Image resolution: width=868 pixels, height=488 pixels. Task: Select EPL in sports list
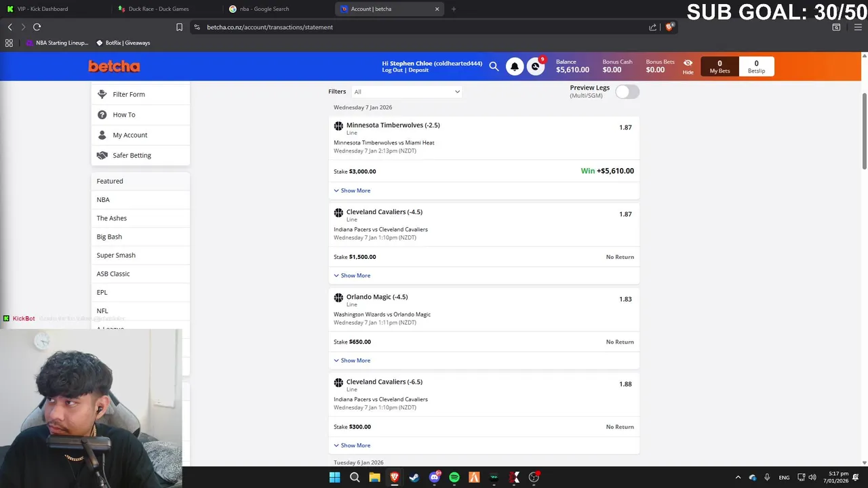(140, 292)
